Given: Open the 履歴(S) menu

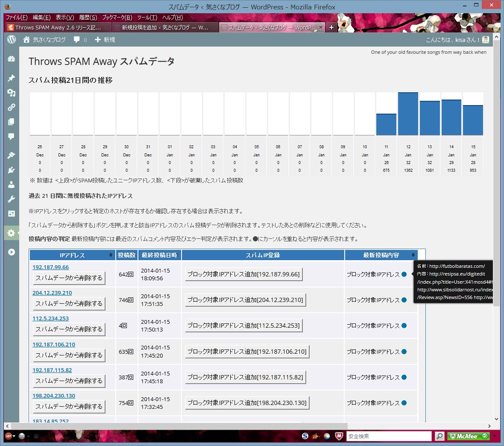Looking at the screenshot, I should (x=88, y=18).
